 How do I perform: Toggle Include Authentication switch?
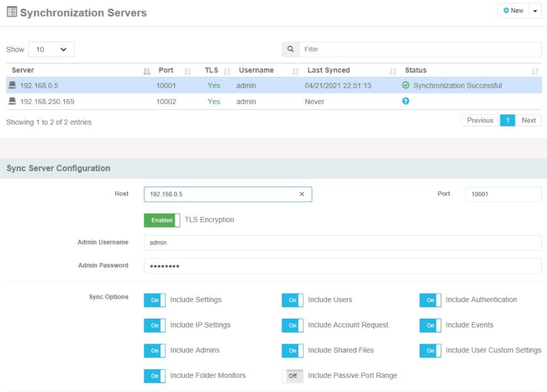tap(430, 300)
